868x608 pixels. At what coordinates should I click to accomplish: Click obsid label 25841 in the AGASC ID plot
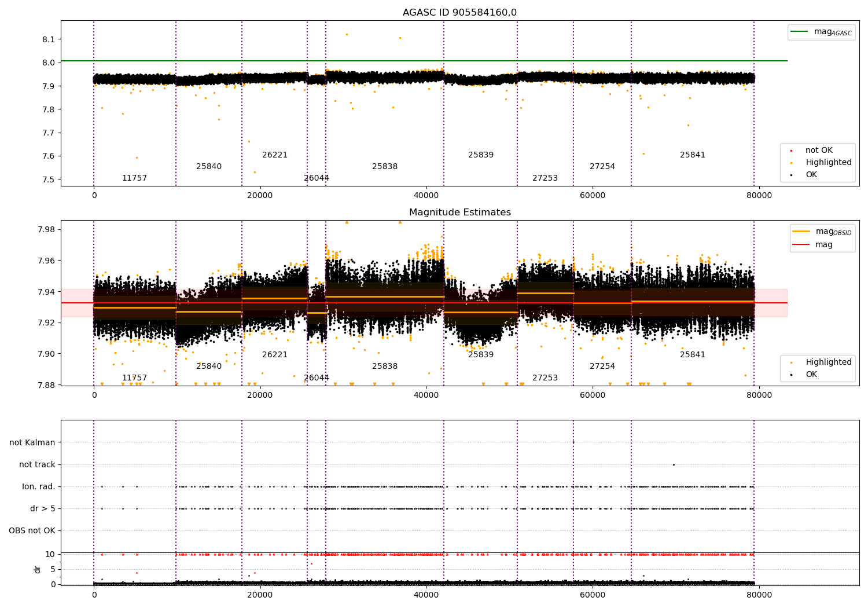coord(693,155)
